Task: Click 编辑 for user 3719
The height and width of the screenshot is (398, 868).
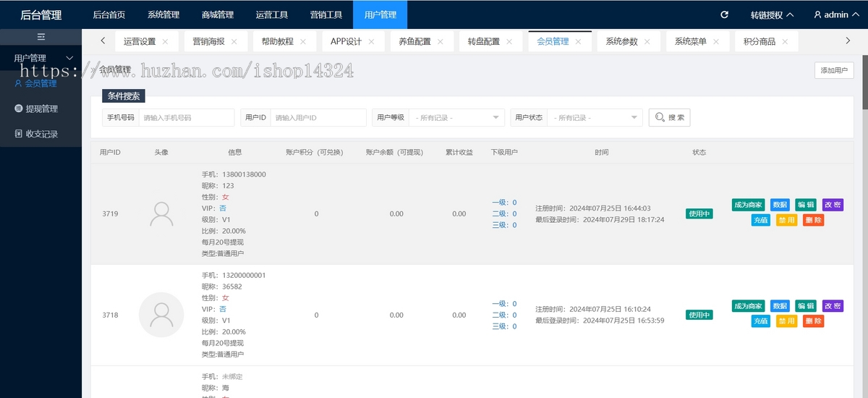Action: point(806,205)
